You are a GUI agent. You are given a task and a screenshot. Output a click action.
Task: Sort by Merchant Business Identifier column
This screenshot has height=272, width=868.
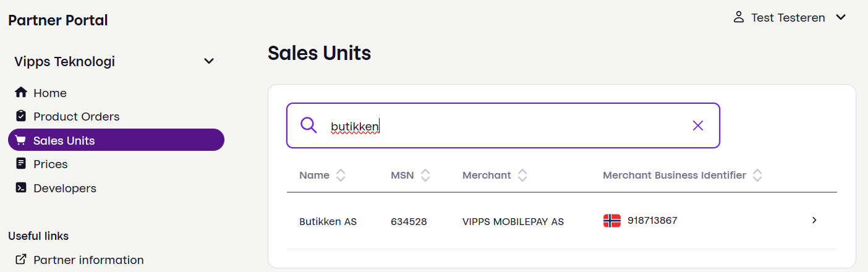(757, 176)
